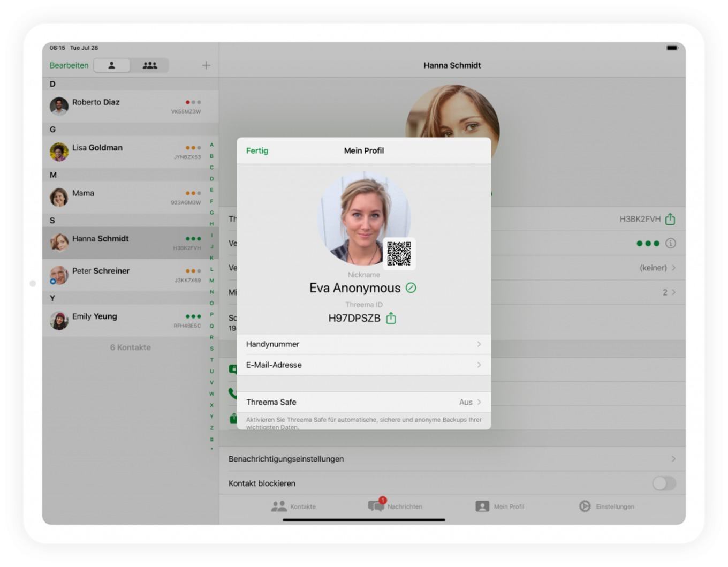This screenshot has width=728, height=567.
Task: Tap Roberto Diaz avatar
Action: tap(59, 106)
